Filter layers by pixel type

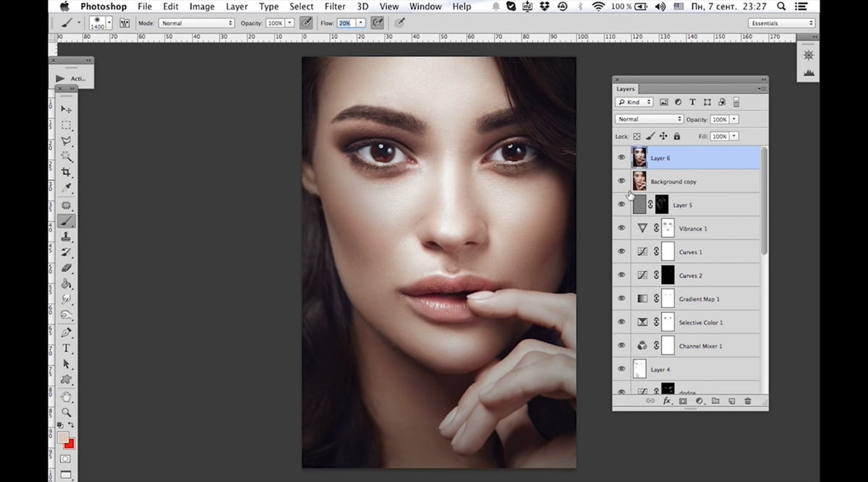[x=664, y=103]
